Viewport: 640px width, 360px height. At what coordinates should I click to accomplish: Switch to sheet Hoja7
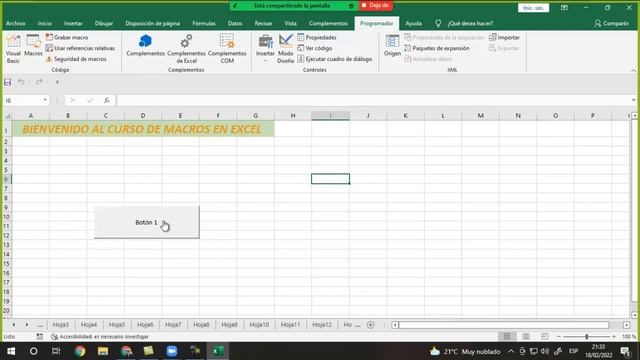(x=173, y=325)
